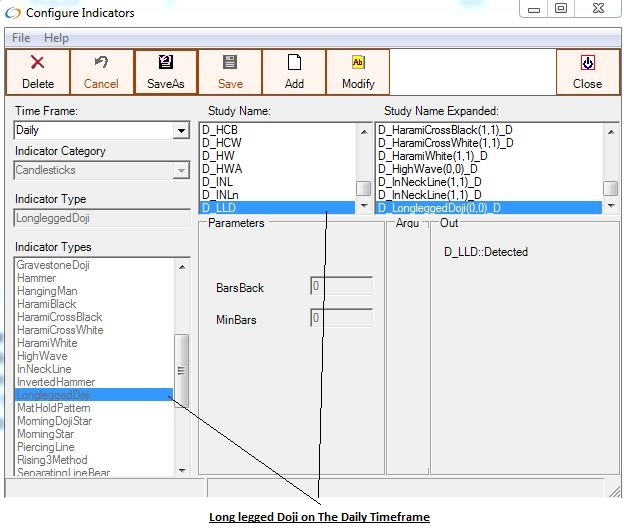Image resolution: width=624 pixels, height=531 pixels.
Task: Expand the Time Frame dropdown
Action: tap(181, 131)
